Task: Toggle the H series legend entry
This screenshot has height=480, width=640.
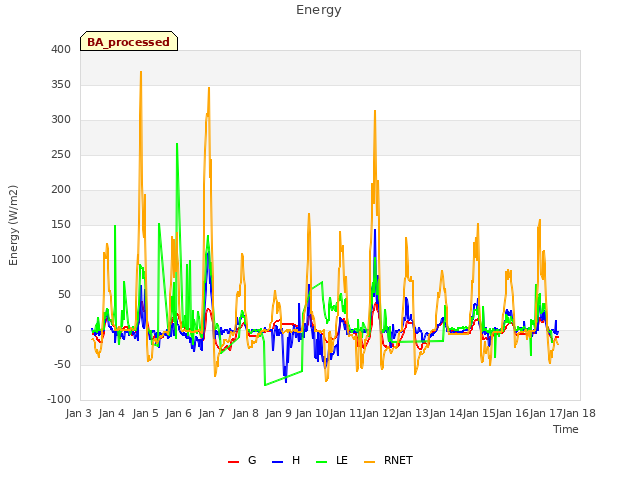Action: 286,460
